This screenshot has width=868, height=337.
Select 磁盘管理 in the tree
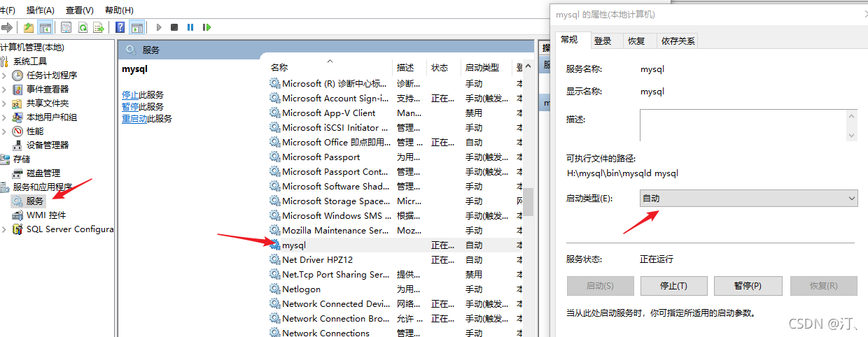pyautogui.click(x=43, y=173)
